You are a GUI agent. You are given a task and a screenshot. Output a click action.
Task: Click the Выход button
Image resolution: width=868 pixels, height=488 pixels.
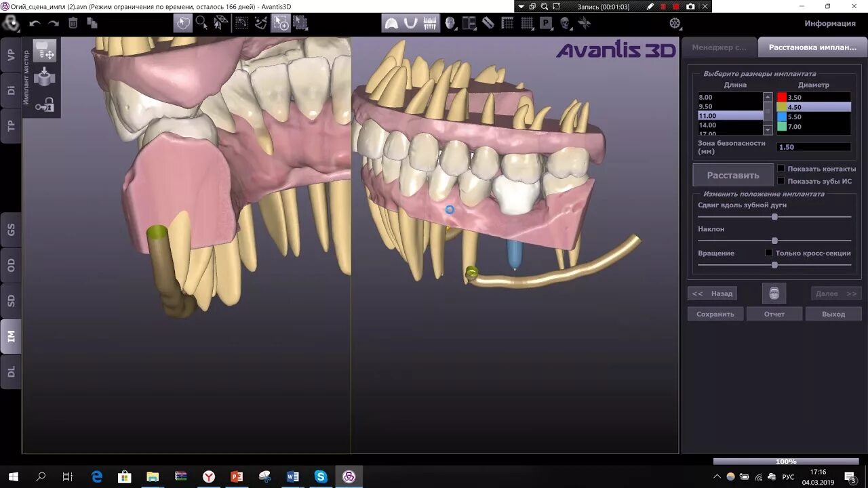coord(833,314)
